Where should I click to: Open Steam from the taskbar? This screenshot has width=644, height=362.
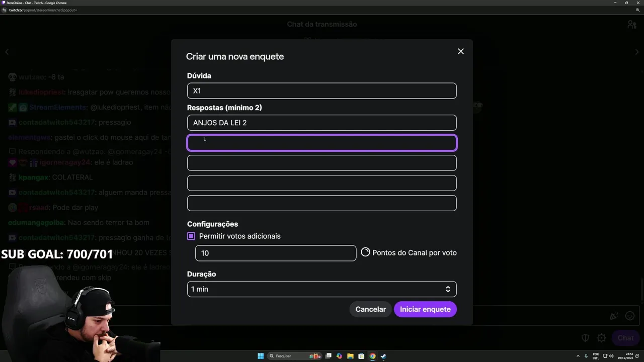coord(383,356)
